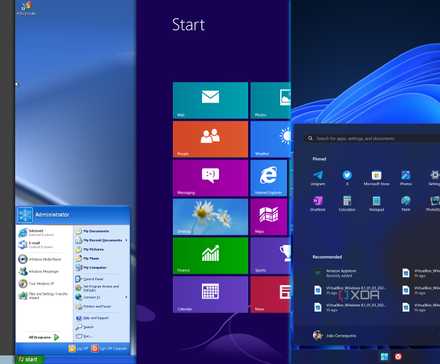Click the Administrator user picture in XP menu
Viewport: 440px width, 364px height.
point(25,215)
